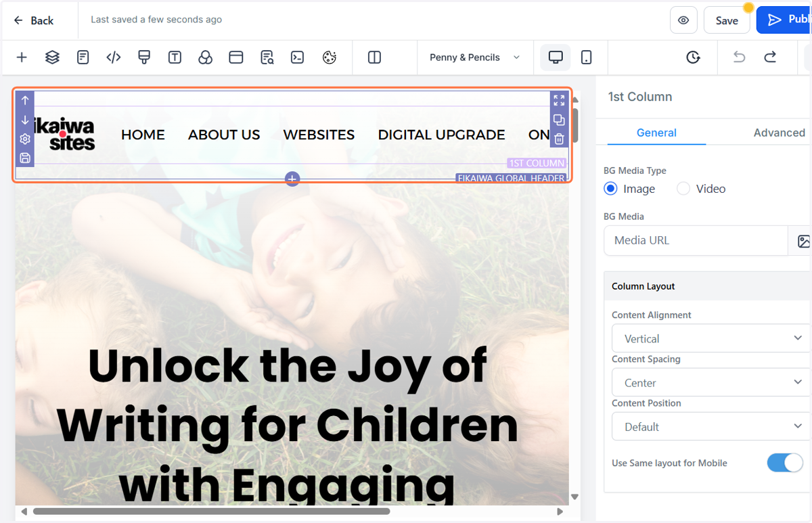Open the paintbrush theme styles icon
This screenshot has height=523, width=812.
point(144,58)
